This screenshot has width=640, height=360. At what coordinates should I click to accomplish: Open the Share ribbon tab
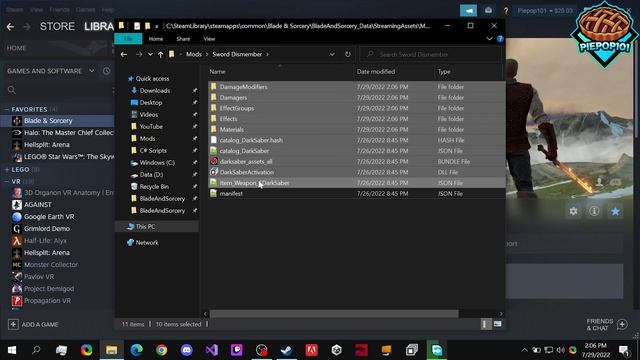(183, 39)
